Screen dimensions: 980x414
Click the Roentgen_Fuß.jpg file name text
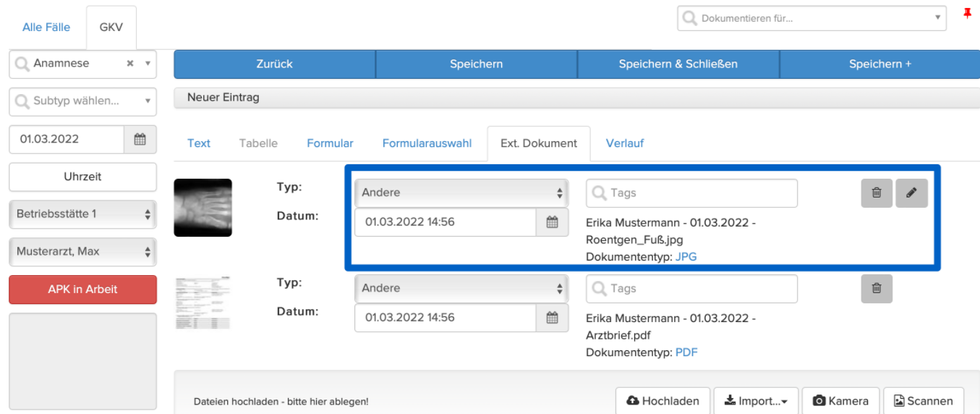click(x=634, y=240)
